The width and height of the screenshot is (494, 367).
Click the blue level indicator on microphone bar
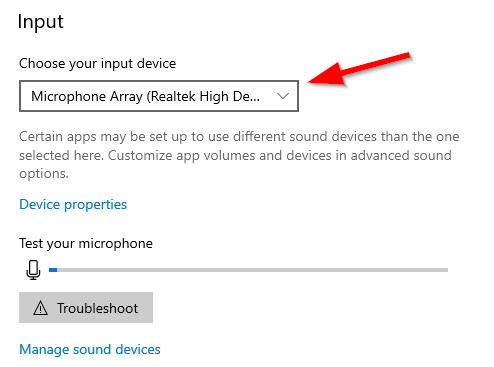[x=53, y=270]
